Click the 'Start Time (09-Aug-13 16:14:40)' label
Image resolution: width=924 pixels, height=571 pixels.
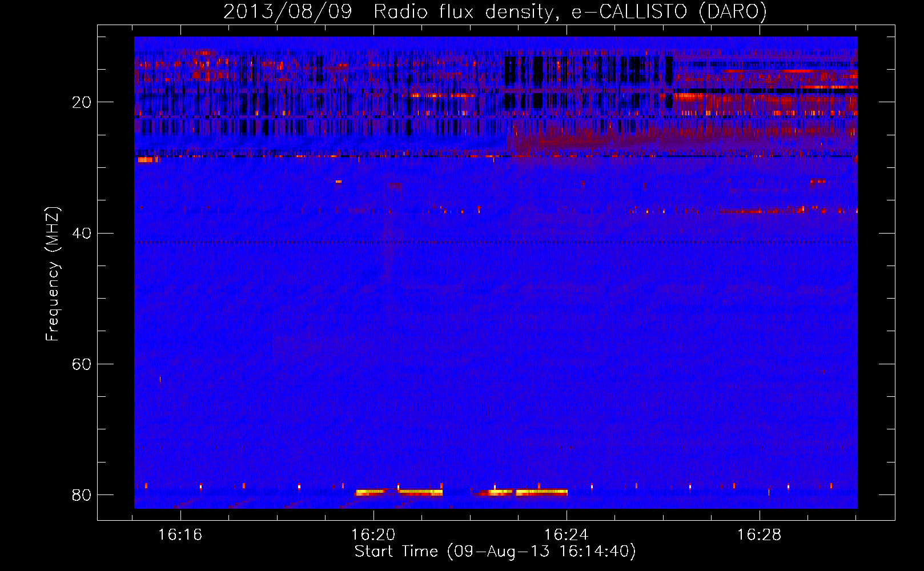(x=495, y=552)
